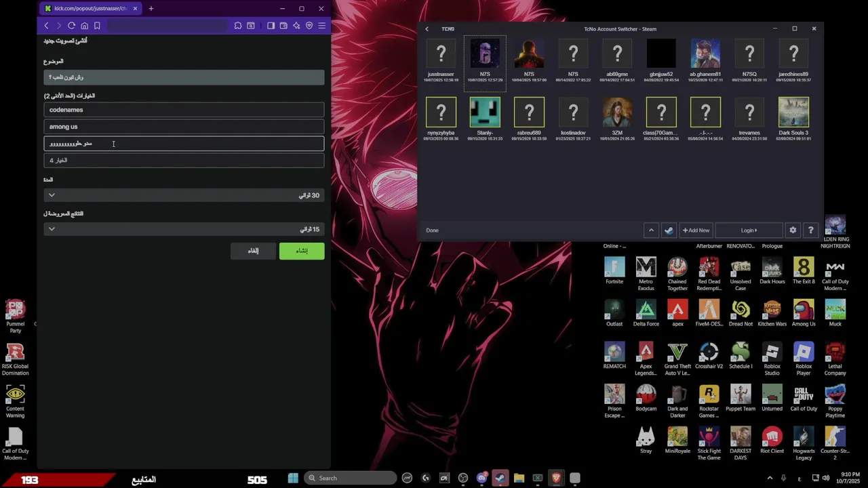868x488 pixels.
Task: Open Brave hamburger menu
Action: (x=322, y=26)
